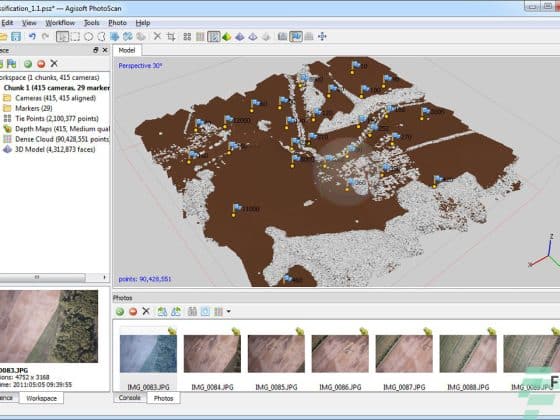Select the IMG_0086.JPG thumbnail
Screen dimensions: 560x420
[340, 359]
